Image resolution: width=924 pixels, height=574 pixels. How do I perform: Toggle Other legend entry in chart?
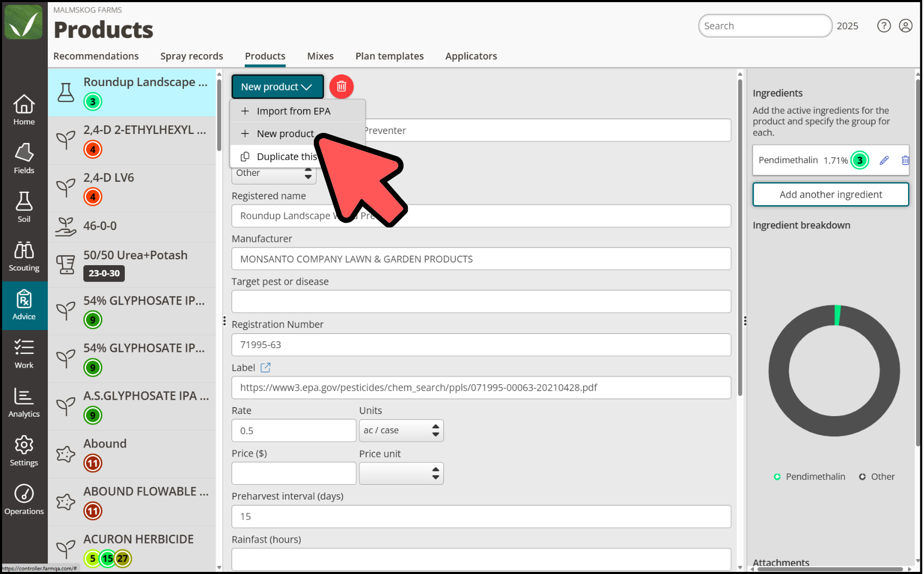click(x=877, y=477)
